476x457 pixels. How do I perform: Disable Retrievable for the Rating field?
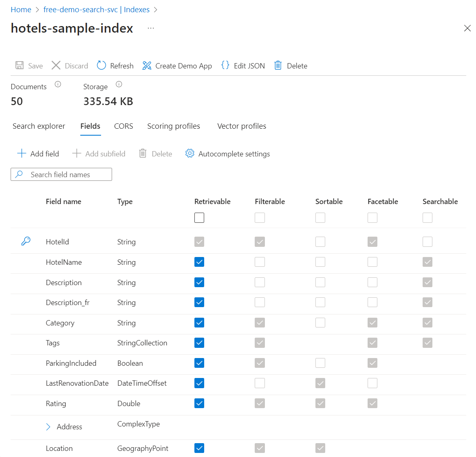[199, 403]
